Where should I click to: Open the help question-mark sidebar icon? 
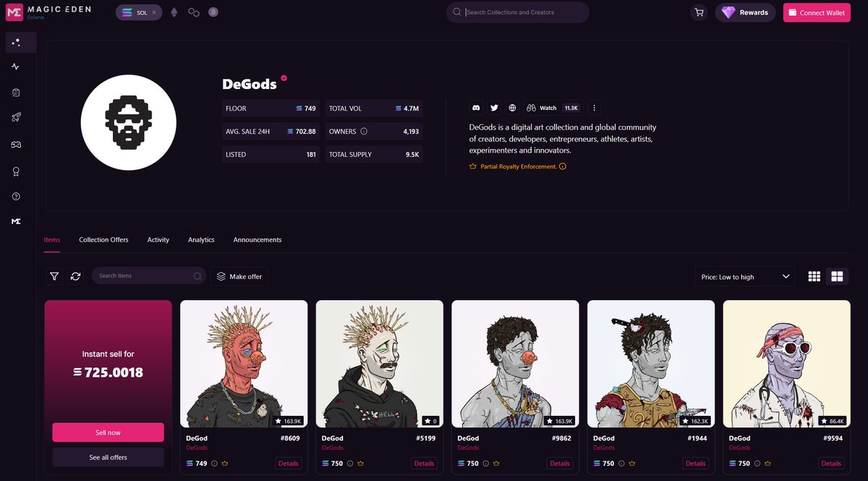pyautogui.click(x=16, y=196)
